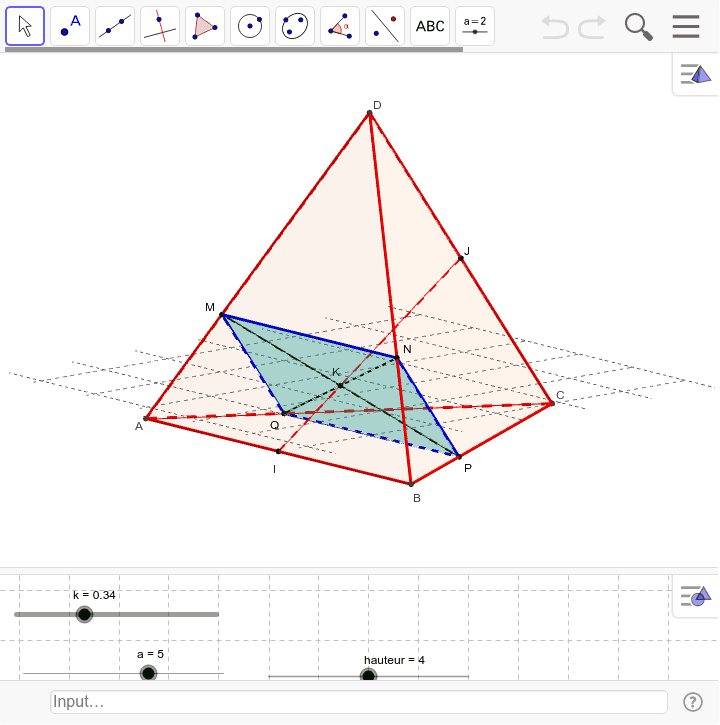Screen dimensions: 720x725
Task: Select point Q on edge AC
Action: 284,413
